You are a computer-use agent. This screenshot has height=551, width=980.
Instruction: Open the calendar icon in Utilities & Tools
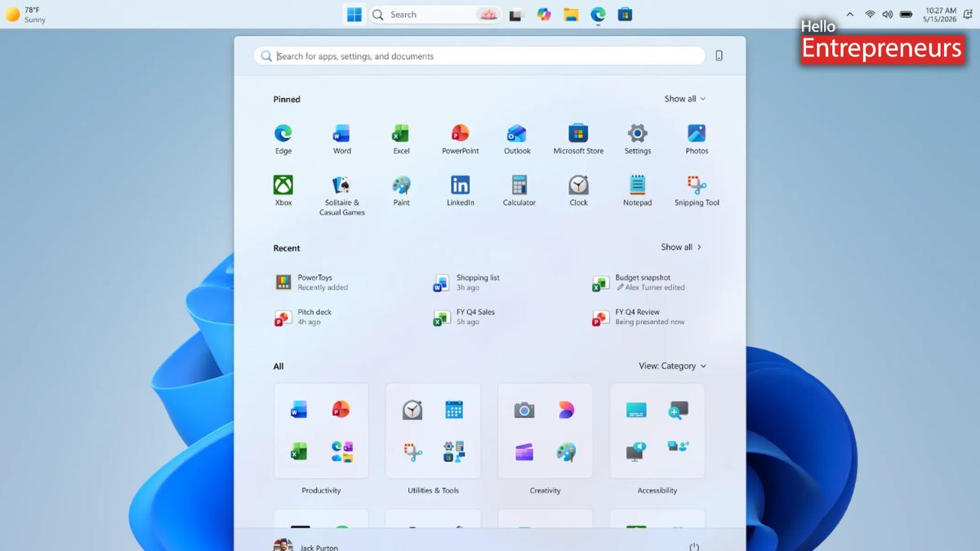coord(454,410)
